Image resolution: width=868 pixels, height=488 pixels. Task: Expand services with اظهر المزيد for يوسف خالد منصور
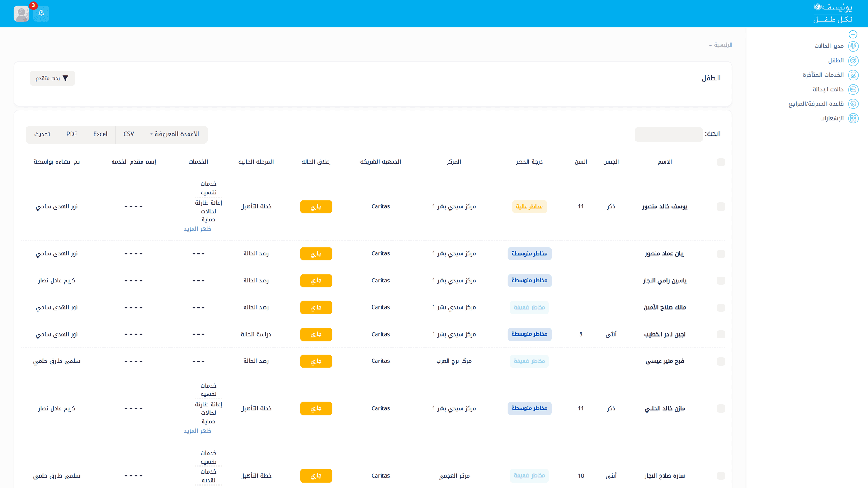tap(198, 229)
